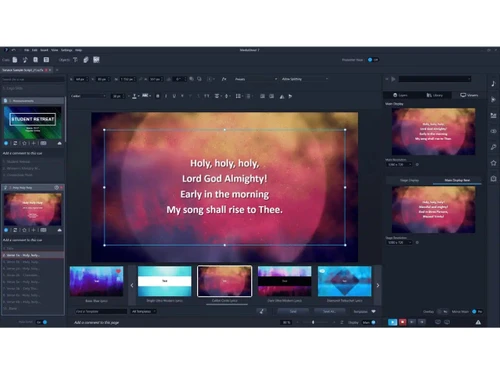This screenshot has height=375, width=500.
Task: Click the music note sidebar icon
Action: click(493, 84)
